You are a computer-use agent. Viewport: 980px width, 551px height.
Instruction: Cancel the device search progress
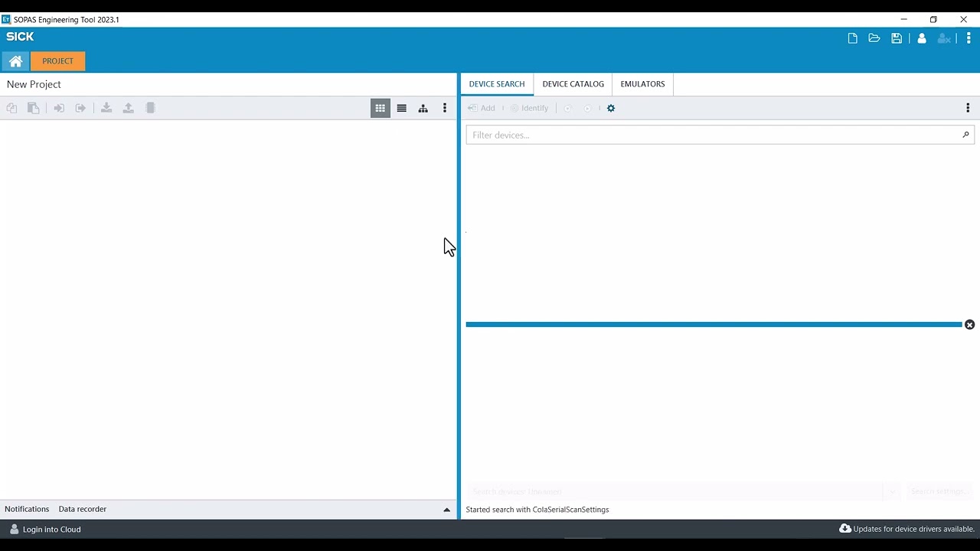click(x=969, y=324)
